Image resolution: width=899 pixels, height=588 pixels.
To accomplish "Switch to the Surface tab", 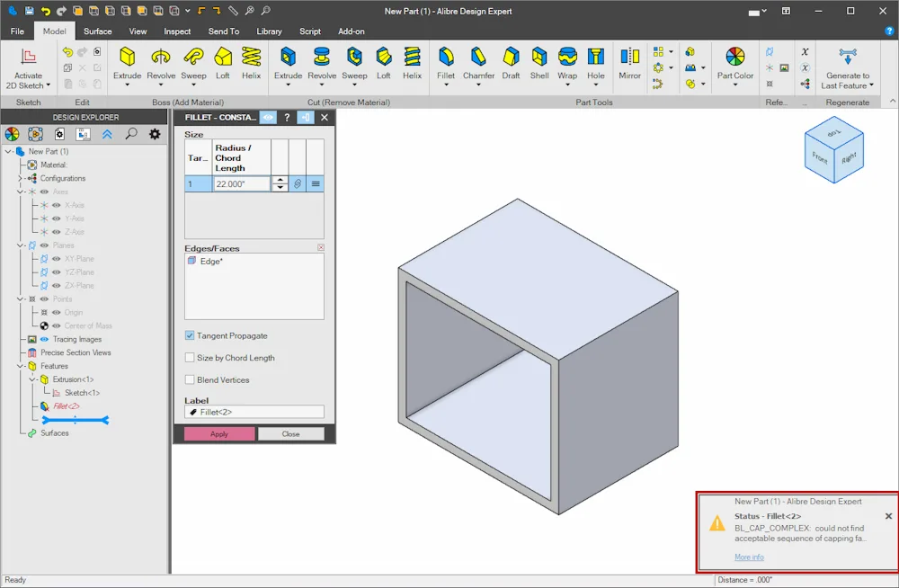I will 97,31.
